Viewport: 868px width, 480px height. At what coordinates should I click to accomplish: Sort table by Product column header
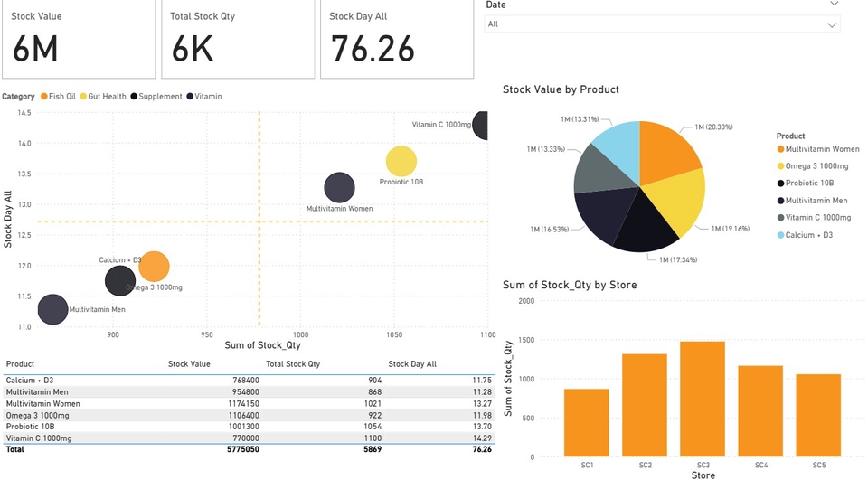[20, 364]
